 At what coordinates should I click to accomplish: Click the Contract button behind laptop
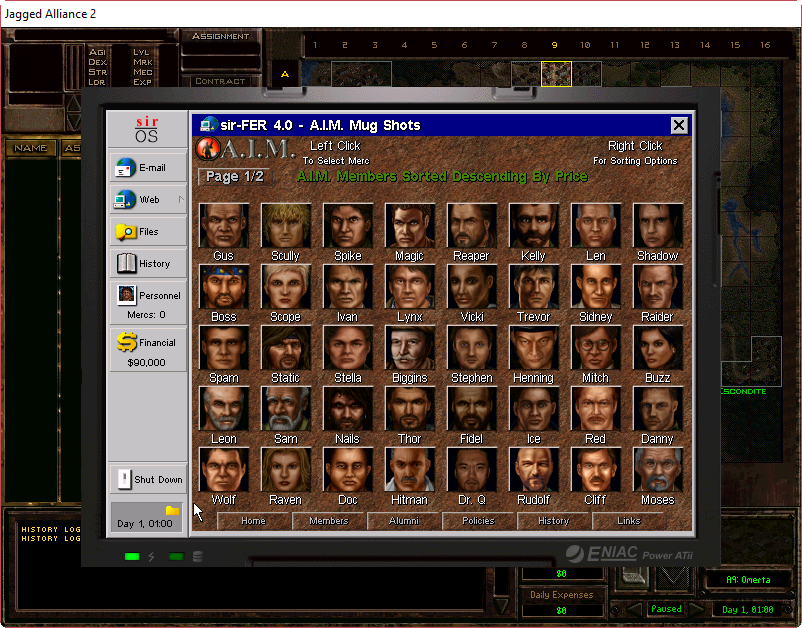pyautogui.click(x=220, y=81)
